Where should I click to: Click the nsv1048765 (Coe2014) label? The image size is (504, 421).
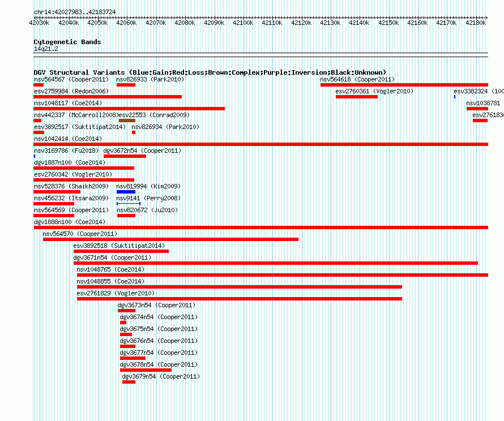click(110, 269)
